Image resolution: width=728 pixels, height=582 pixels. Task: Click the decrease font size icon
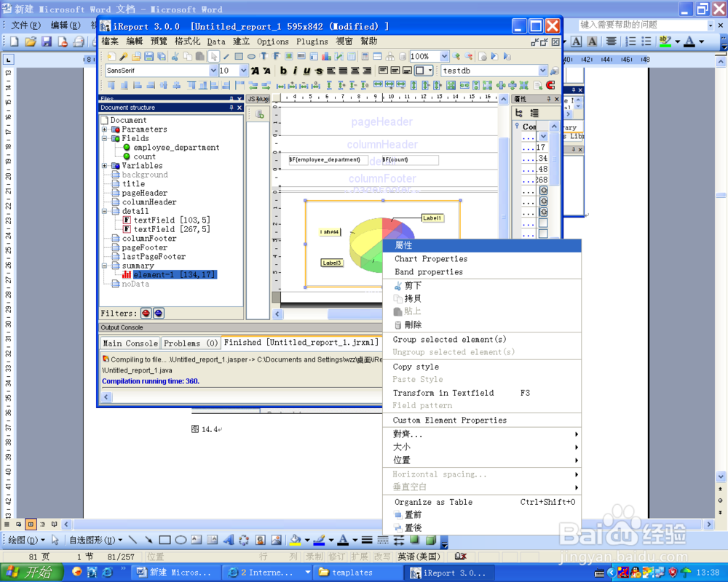click(x=266, y=71)
